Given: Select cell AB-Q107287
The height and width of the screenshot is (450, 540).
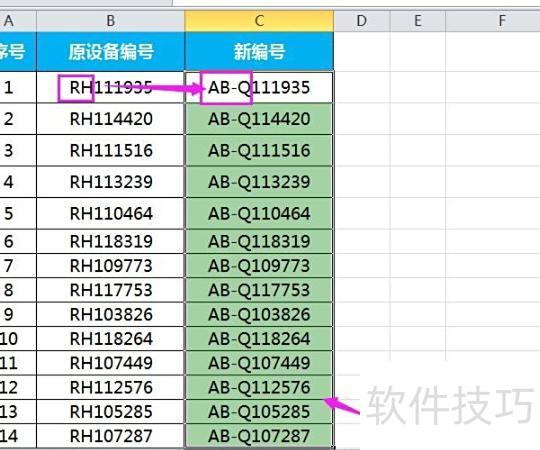Looking at the screenshot, I should point(259,436).
